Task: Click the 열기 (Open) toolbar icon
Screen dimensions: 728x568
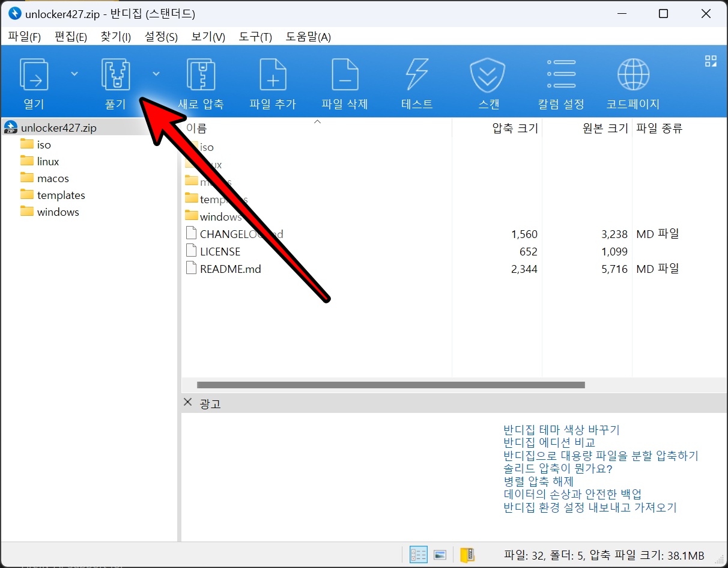Action: click(34, 75)
